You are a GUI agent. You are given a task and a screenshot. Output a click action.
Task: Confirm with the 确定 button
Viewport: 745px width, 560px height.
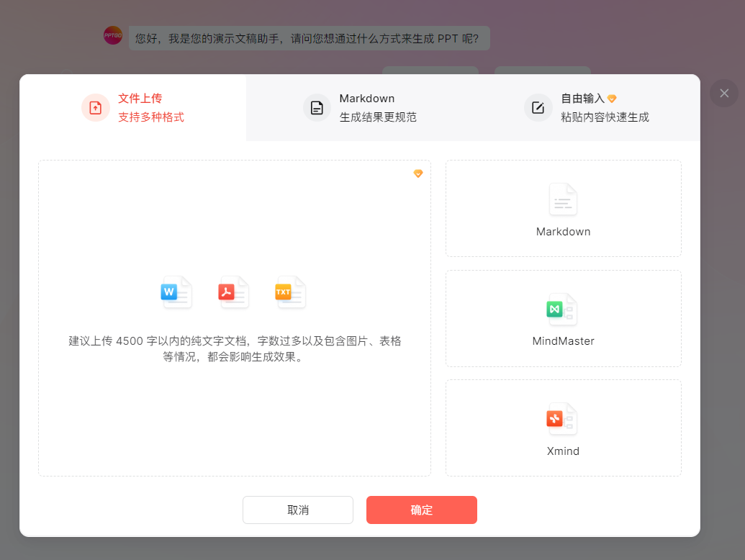click(421, 510)
